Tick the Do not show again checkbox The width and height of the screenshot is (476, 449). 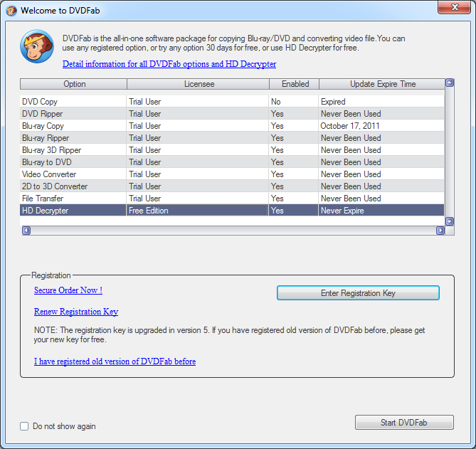[x=24, y=426]
